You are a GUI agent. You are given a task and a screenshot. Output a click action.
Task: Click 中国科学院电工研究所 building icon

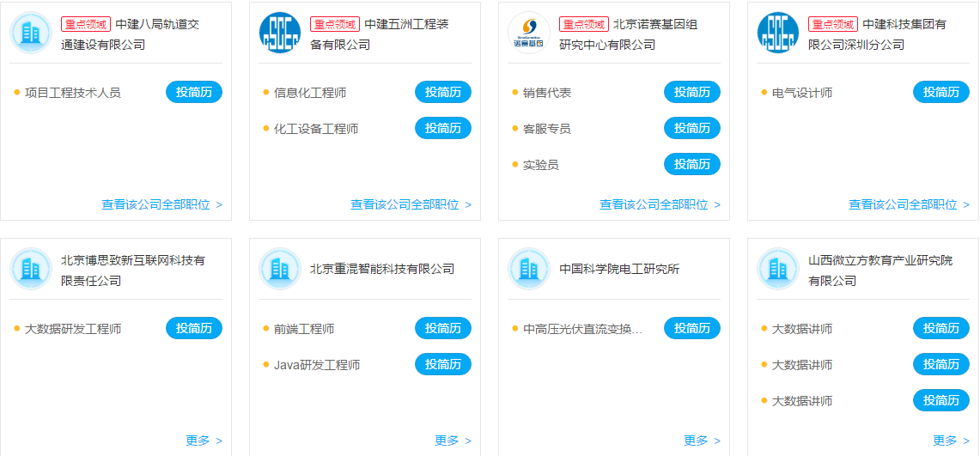[x=529, y=269]
